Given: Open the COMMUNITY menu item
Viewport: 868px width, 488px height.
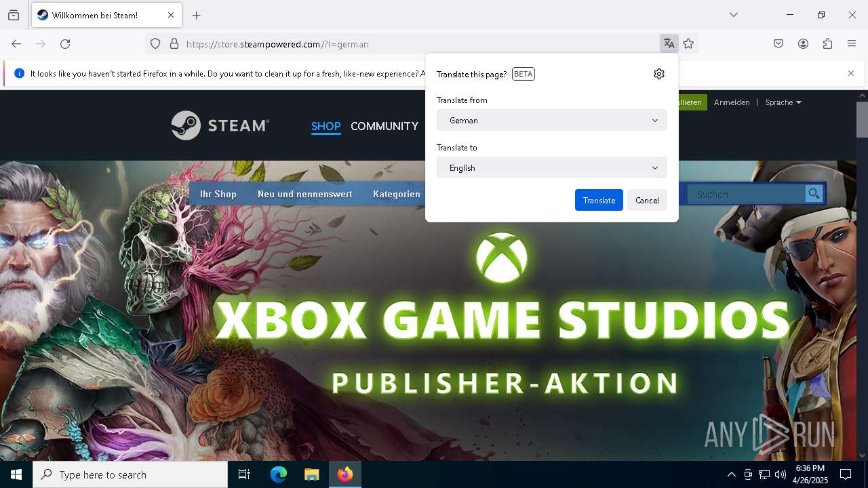Looking at the screenshot, I should pos(384,126).
